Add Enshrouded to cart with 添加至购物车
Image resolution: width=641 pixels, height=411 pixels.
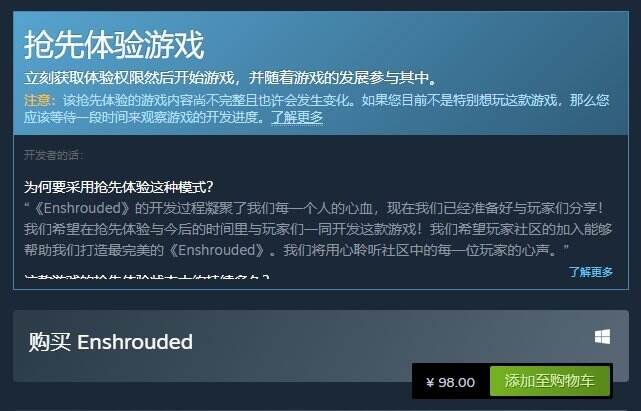[x=550, y=381]
